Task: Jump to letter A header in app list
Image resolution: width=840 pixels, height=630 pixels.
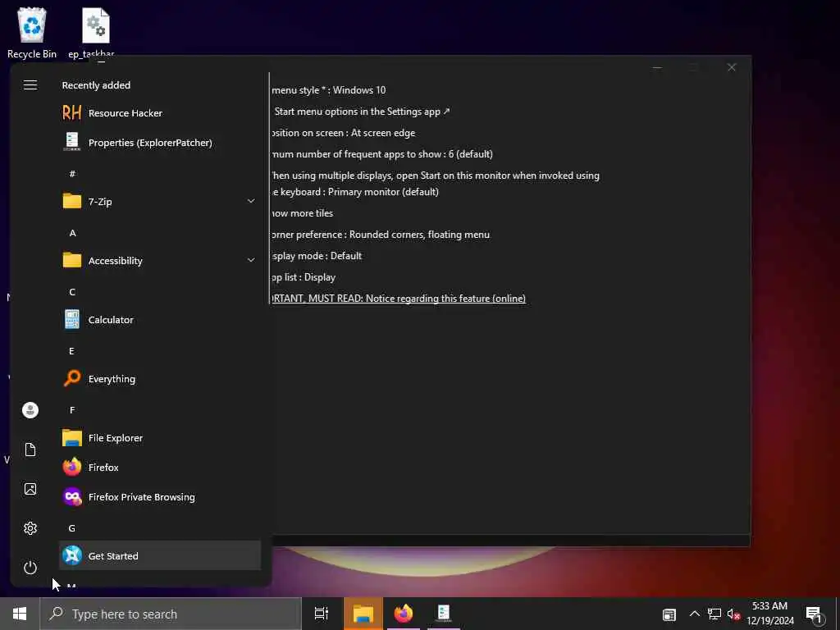Action: pyautogui.click(x=72, y=232)
